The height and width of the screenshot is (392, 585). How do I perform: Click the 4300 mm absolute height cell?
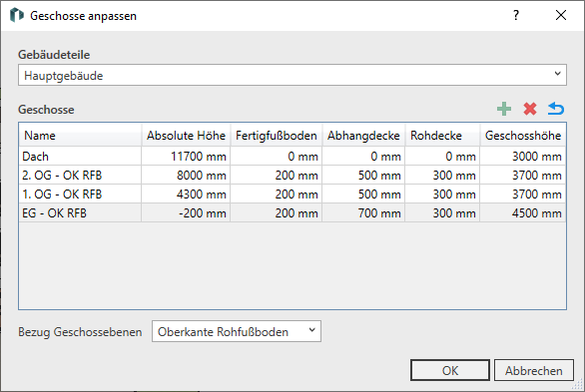click(186, 195)
